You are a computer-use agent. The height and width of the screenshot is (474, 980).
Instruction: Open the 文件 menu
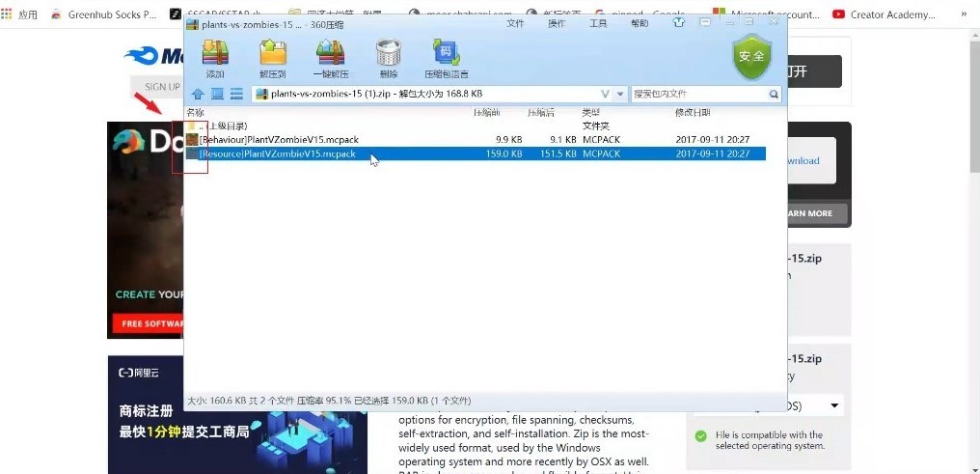coord(515,23)
